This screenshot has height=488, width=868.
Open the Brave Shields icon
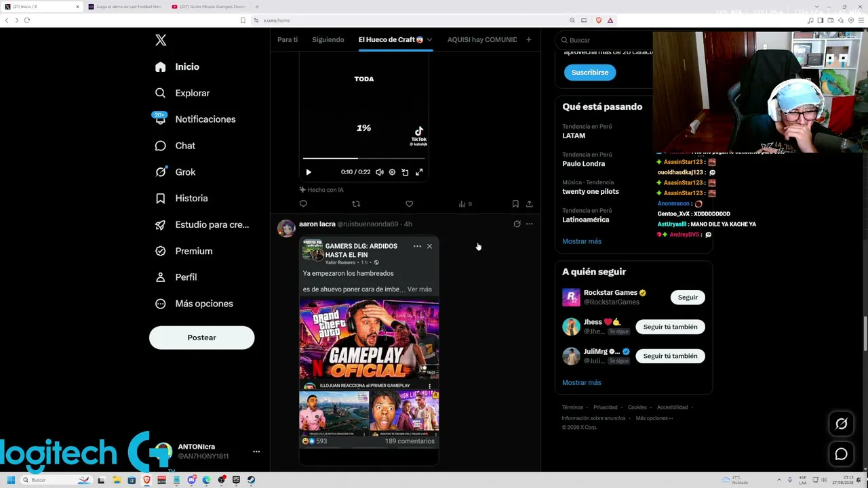click(x=599, y=20)
